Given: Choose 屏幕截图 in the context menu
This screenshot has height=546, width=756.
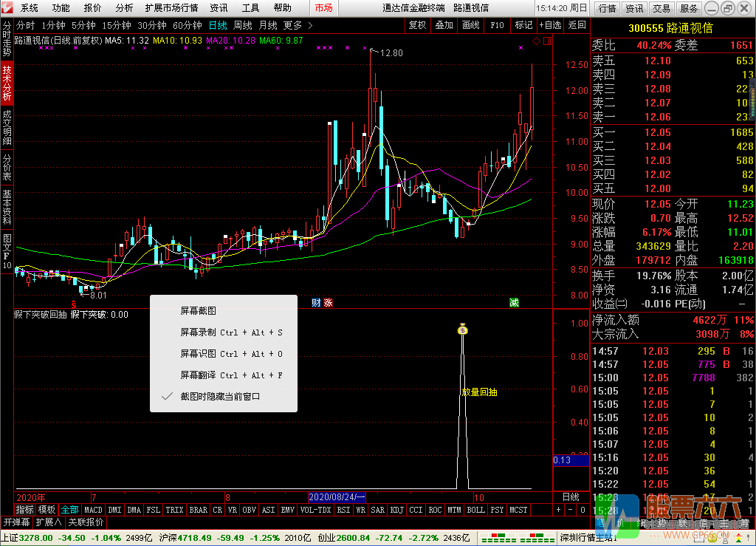Looking at the screenshot, I should point(223,310).
